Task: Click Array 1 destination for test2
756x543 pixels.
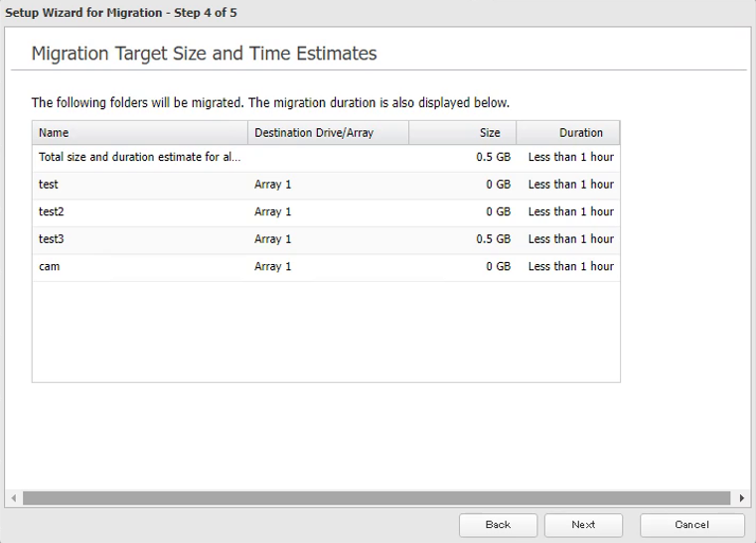Action: coord(273,211)
